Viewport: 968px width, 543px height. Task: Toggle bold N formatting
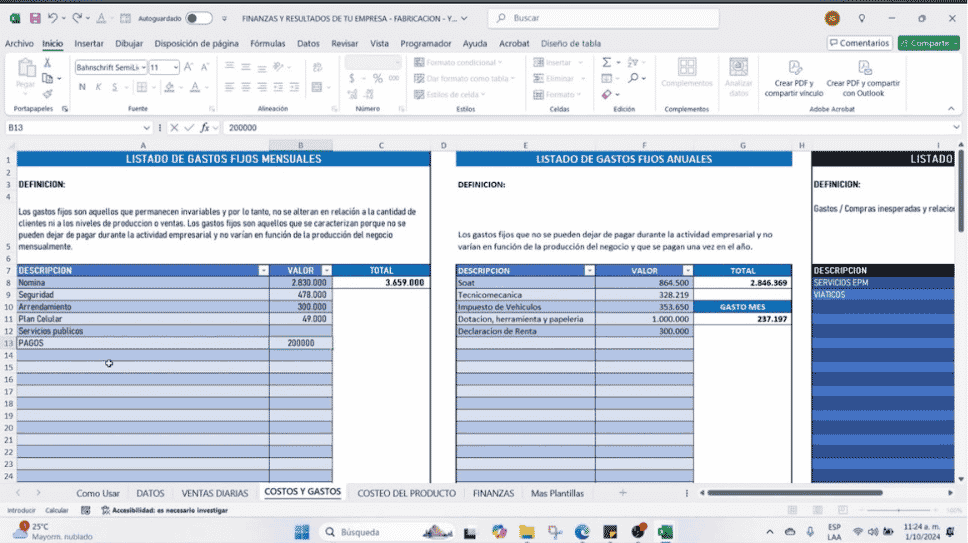point(82,87)
